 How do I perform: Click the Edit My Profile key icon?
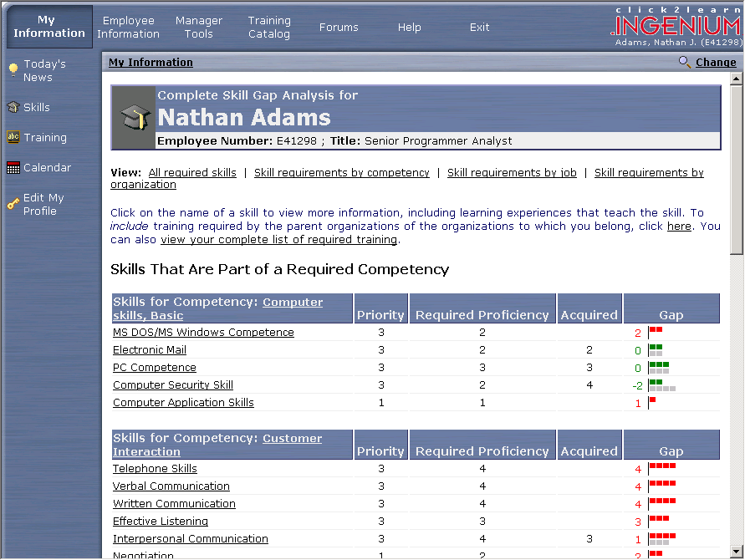tap(13, 203)
